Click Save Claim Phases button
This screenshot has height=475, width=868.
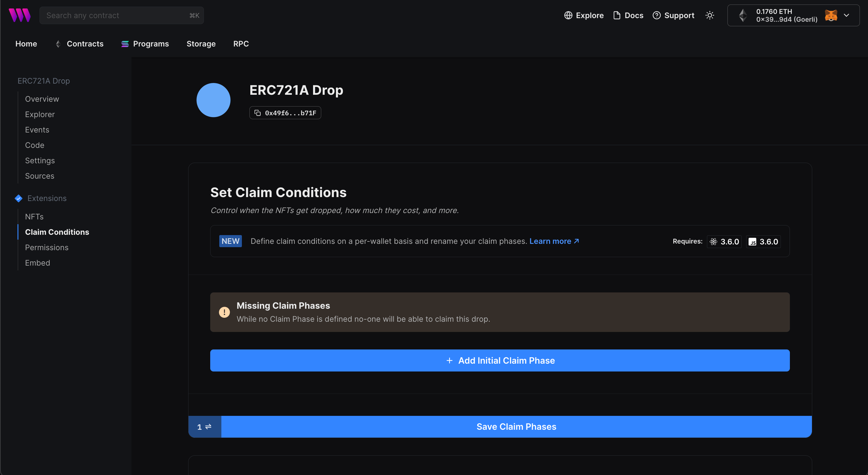click(516, 426)
